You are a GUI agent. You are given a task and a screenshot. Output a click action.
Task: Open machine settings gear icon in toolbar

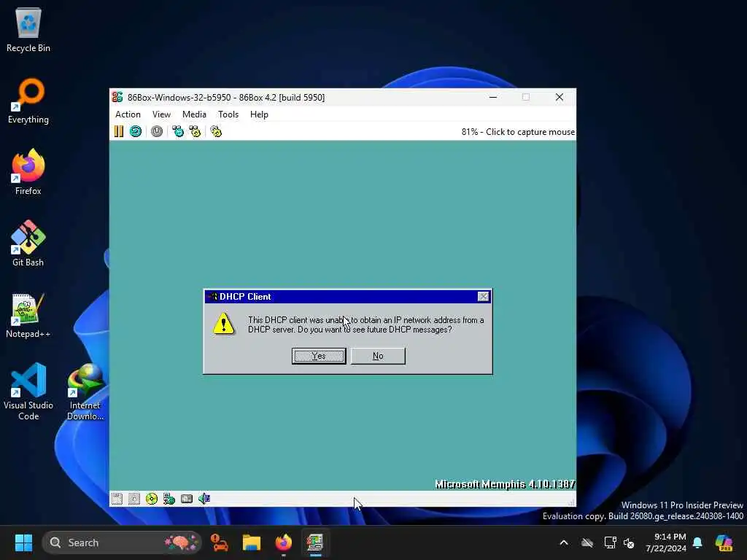[216, 131]
